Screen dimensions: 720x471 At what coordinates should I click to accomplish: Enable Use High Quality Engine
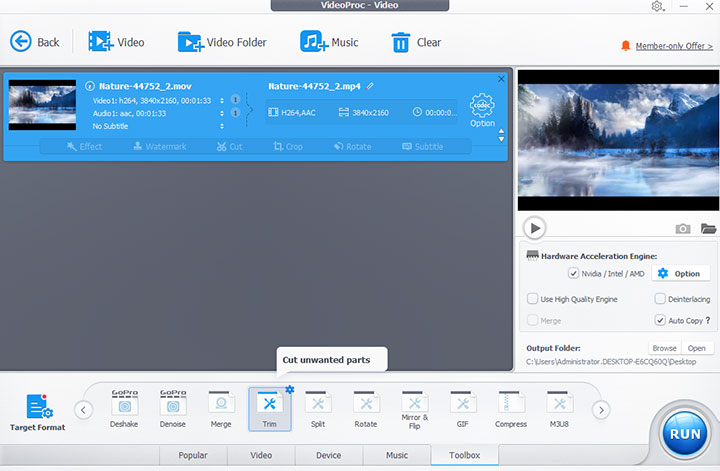[532, 299]
